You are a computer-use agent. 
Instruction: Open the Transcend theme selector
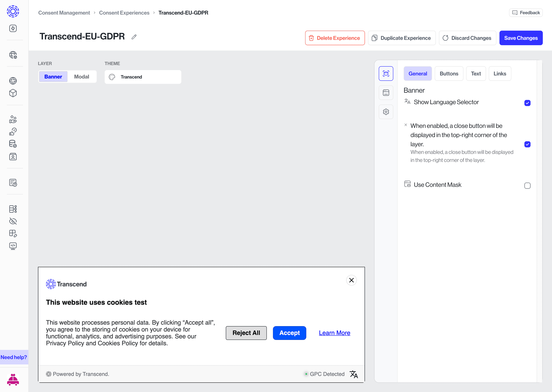(x=143, y=77)
